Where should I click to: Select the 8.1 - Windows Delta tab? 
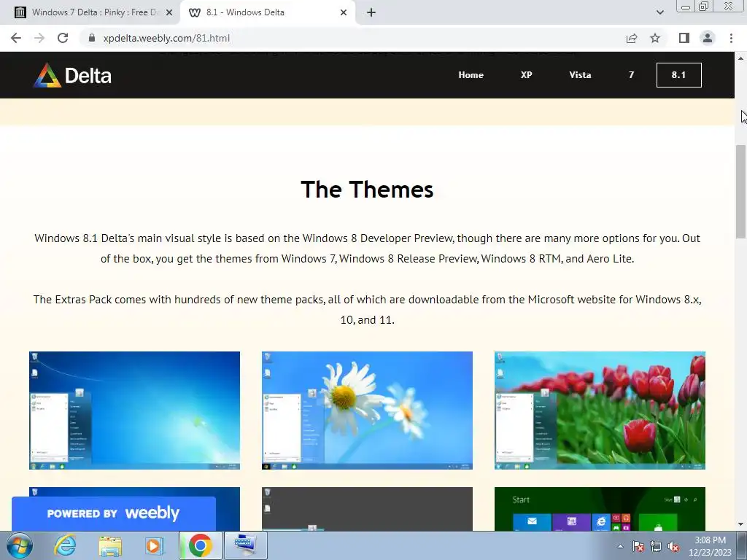(268, 12)
